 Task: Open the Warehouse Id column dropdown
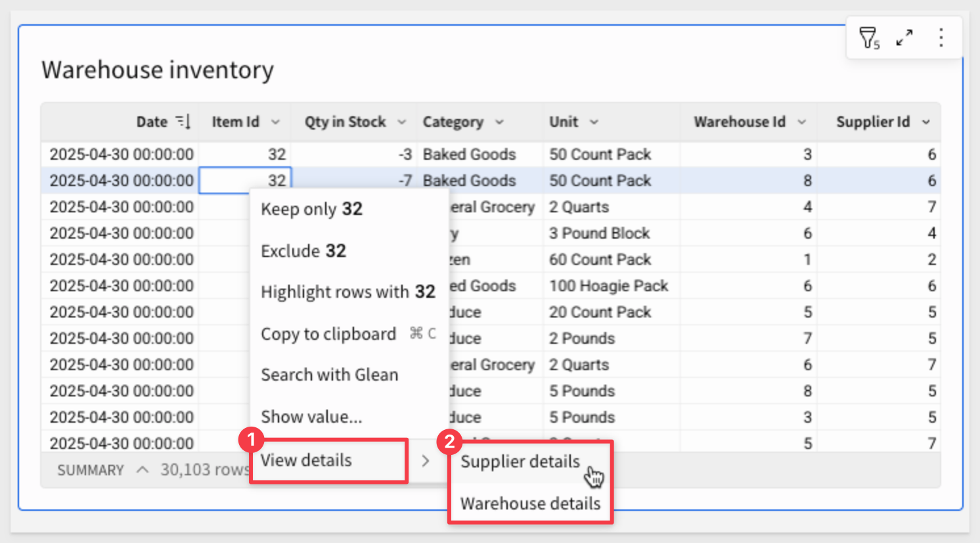pos(801,122)
